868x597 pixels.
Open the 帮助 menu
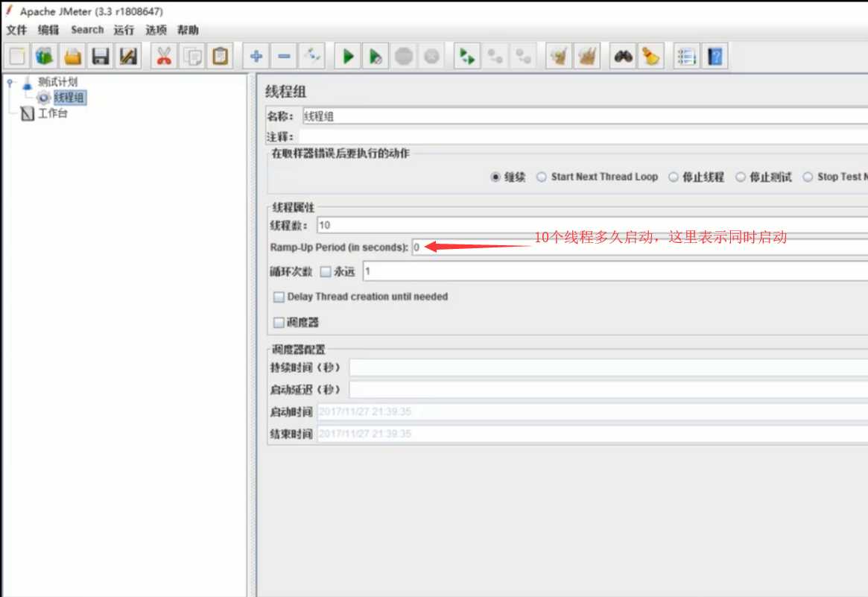coord(188,30)
